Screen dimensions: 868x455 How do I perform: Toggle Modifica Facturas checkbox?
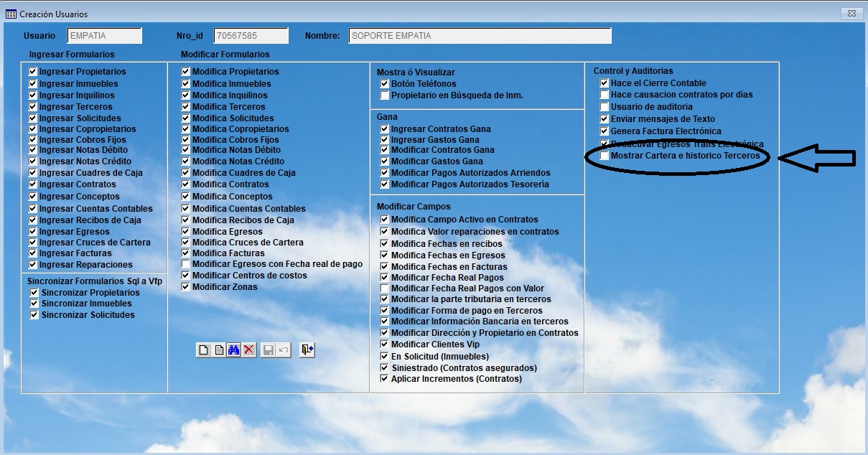[186, 253]
